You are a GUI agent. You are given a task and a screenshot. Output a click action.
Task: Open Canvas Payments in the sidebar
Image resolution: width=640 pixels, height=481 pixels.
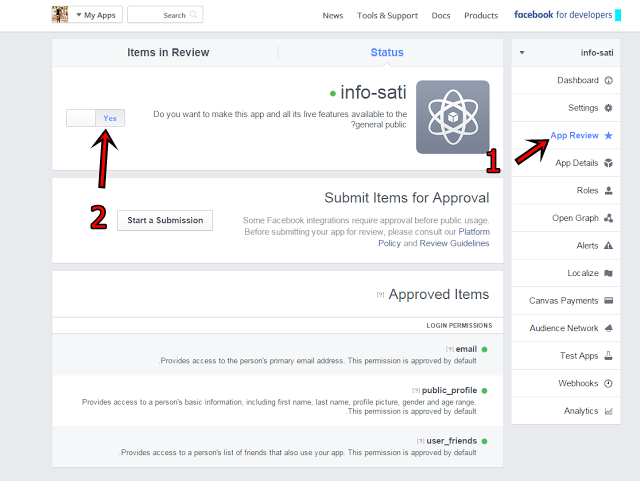coord(566,301)
